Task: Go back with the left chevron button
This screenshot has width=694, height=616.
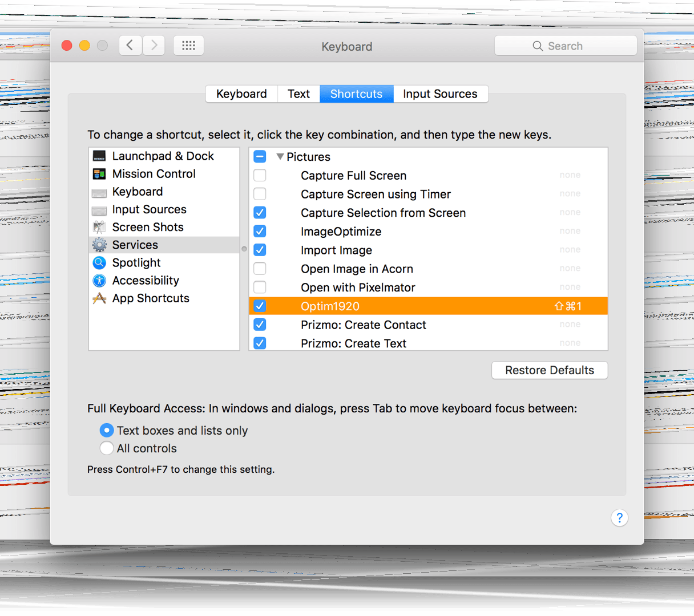Action: tap(130, 46)
